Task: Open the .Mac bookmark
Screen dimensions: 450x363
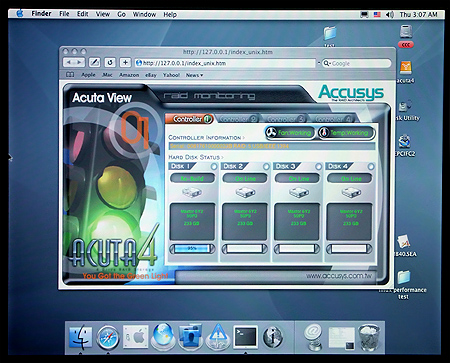Action: click(x=107, y=75)
